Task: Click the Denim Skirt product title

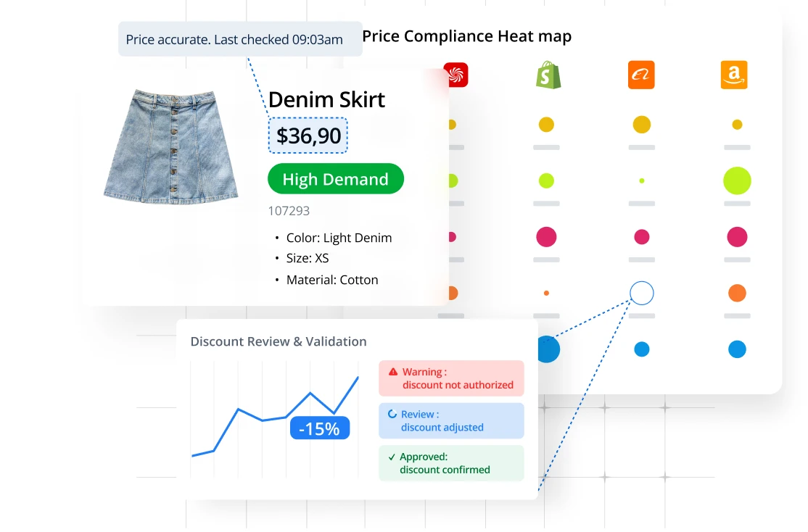Action: coord(326,99)
